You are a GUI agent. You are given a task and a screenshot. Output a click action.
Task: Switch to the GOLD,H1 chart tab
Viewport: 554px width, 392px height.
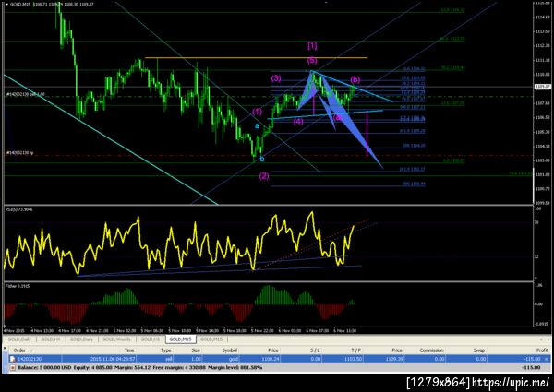click(x=151, y=339)
